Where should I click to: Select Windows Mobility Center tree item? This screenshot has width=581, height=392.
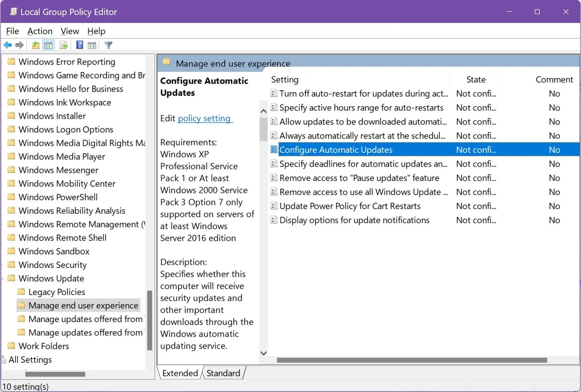click(x=67, y=184)
